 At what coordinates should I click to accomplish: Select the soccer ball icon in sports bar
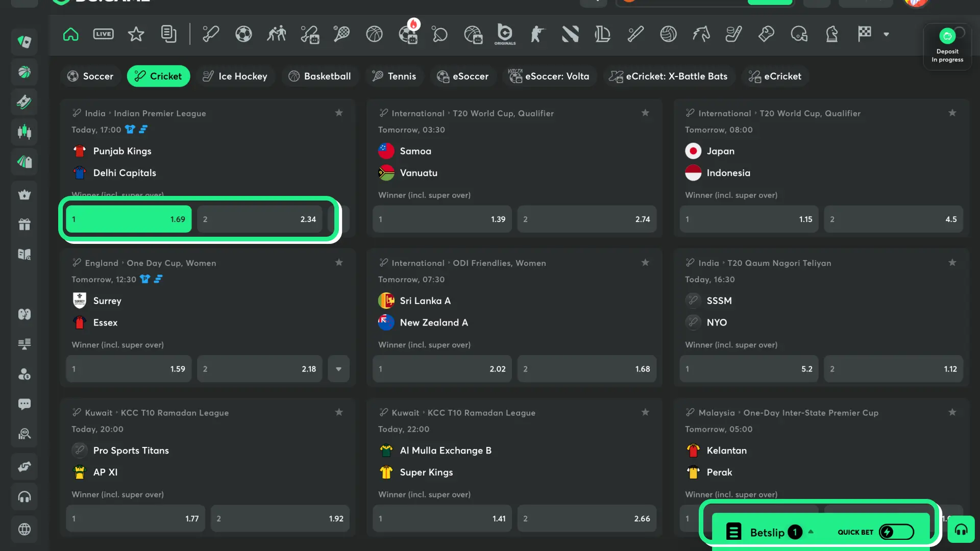[x=243, y=34]
